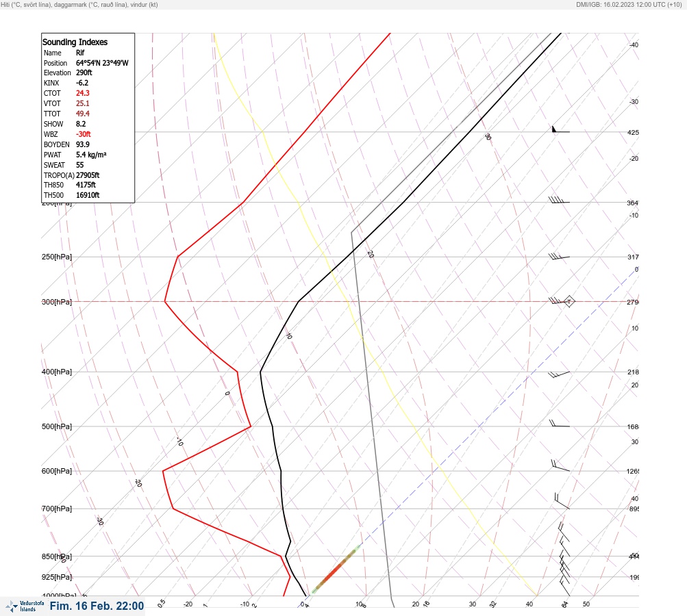This screenshot has width=687, height=616.
Task: Select the Elevation value 290ft
Action: 84,73
